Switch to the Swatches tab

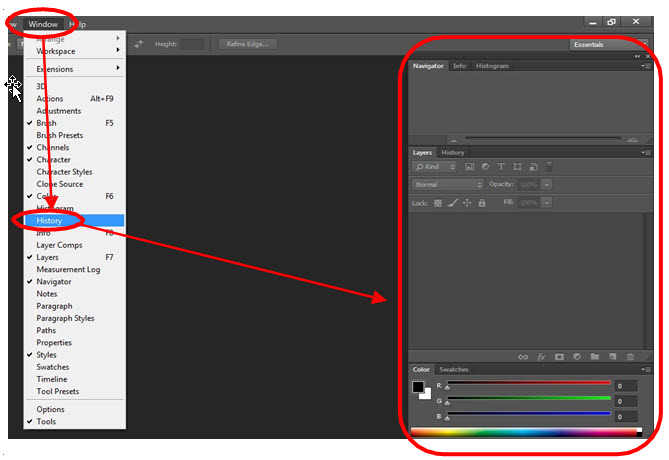pos(453,370)
